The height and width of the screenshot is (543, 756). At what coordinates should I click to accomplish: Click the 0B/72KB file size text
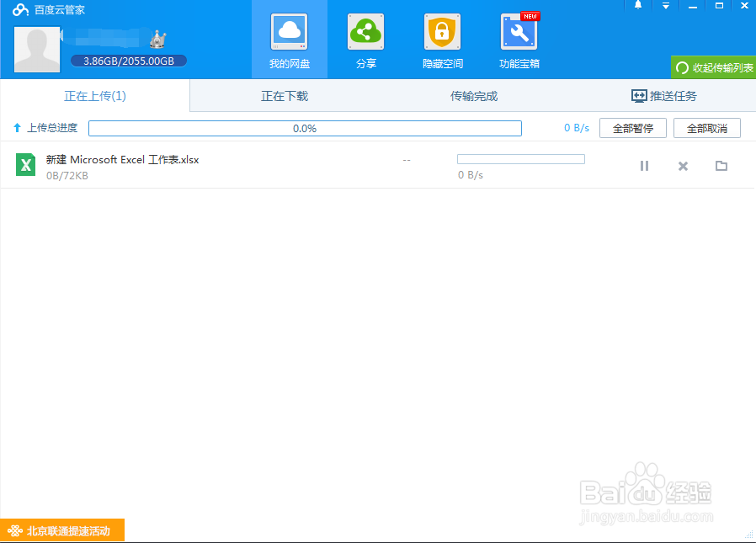pos(67,176)
